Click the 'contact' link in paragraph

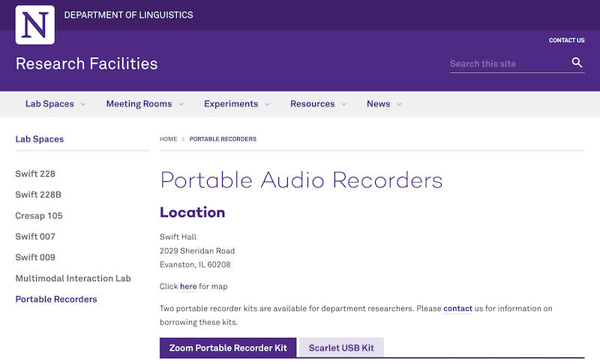(x=457, y=309)
